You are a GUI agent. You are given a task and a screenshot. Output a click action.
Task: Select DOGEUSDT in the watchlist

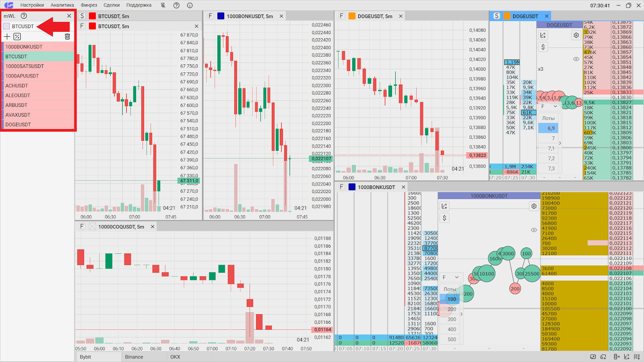coord(39,124)
